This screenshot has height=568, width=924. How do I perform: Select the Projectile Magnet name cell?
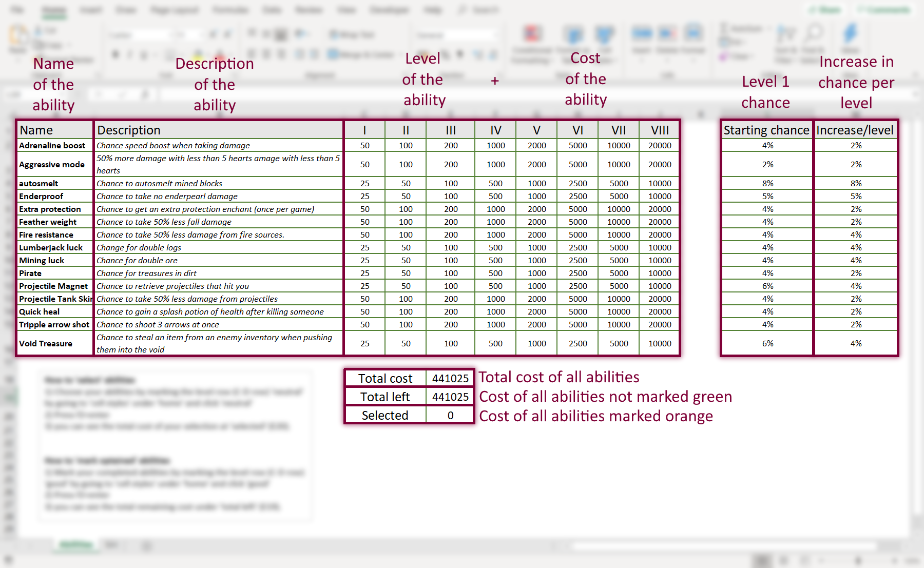coord(55,286)
